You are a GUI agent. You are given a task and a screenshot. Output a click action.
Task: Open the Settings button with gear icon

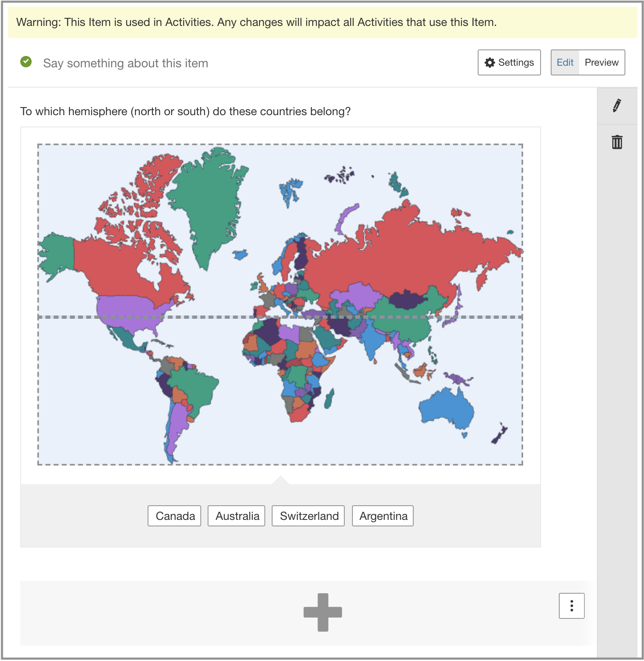pos(509,62)
